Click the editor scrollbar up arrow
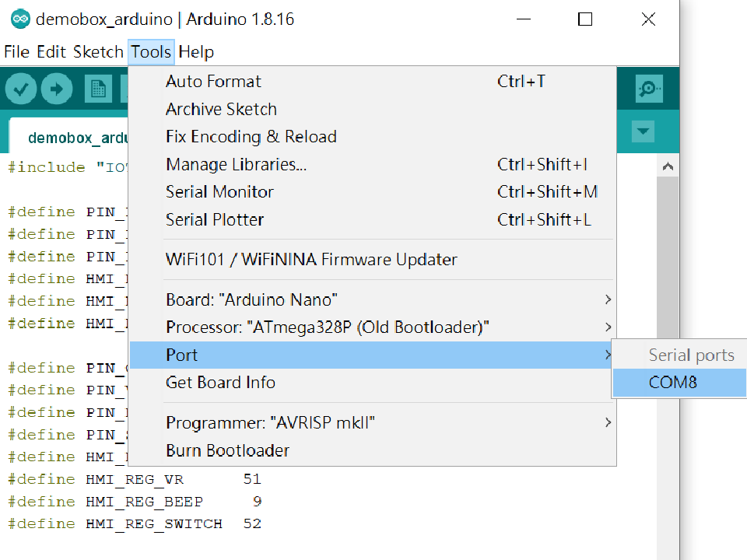The width and height of the screenshot is (747, 560). point(667,166)
